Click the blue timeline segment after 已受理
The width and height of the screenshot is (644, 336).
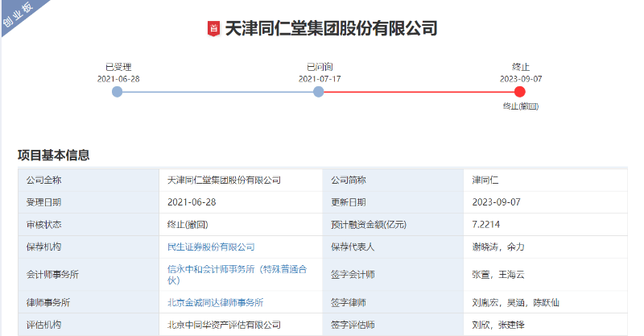click(x=217, y=92)
